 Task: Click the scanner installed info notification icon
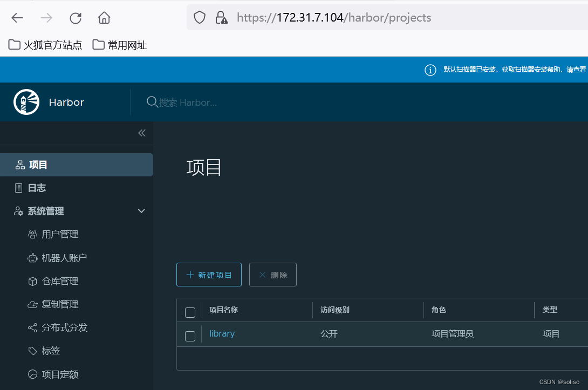point(430,70)
